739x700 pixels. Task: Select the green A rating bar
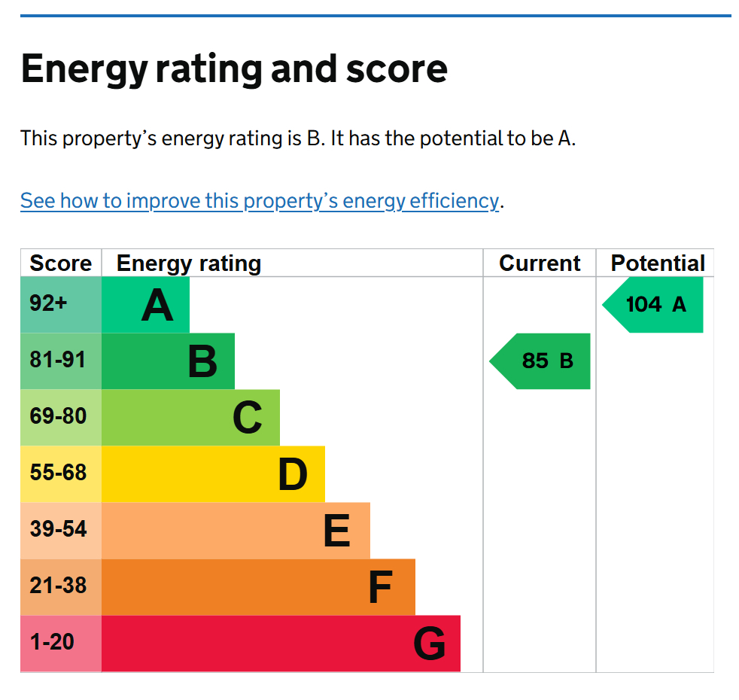[x=145, y=305]
